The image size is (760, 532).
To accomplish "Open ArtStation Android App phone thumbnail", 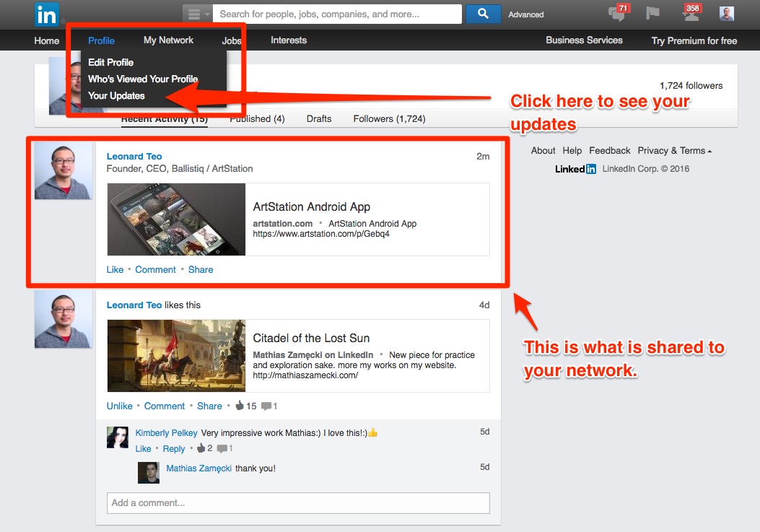I will (176, 219).
